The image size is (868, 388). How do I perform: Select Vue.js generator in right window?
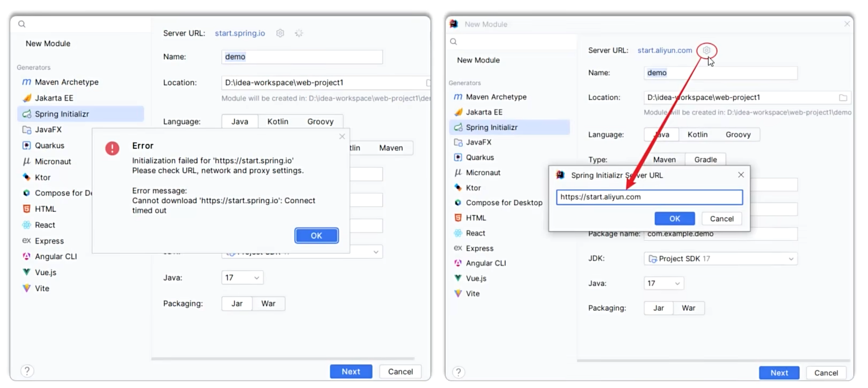pyautogui.click(x=509, y=278)
